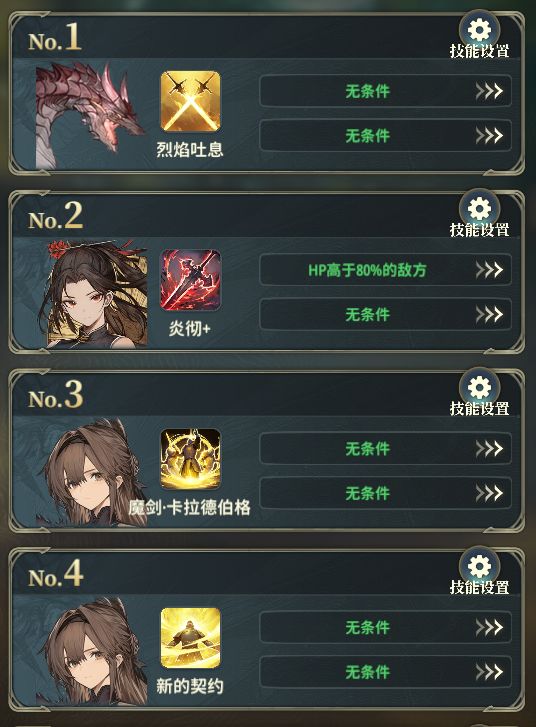Select the 烈焰吐息 skill icon
Screen dimensions: 536x727
coord(190,102)
